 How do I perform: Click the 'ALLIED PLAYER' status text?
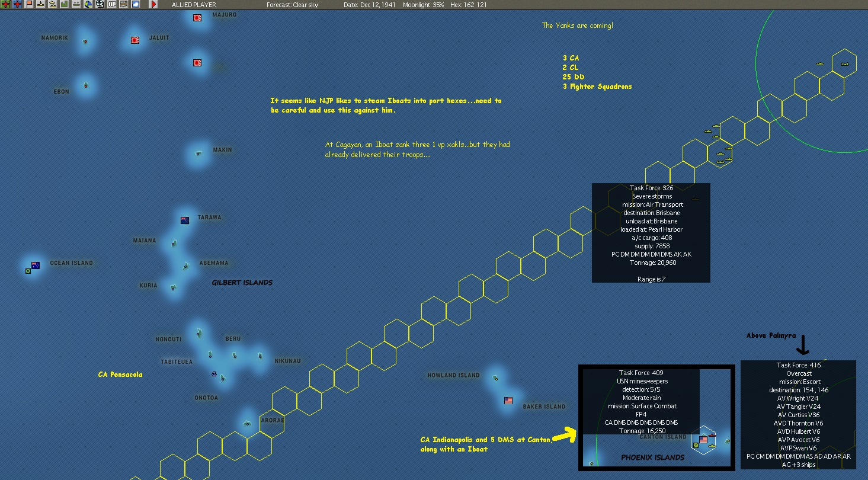click(194, 5)
